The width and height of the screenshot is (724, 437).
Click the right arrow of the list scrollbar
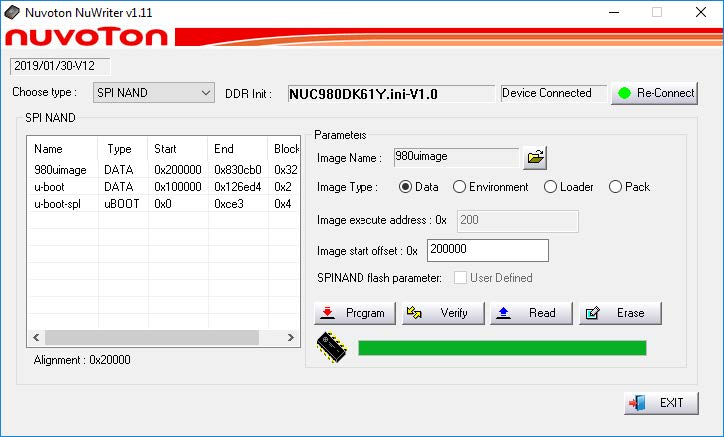point(290,337)
